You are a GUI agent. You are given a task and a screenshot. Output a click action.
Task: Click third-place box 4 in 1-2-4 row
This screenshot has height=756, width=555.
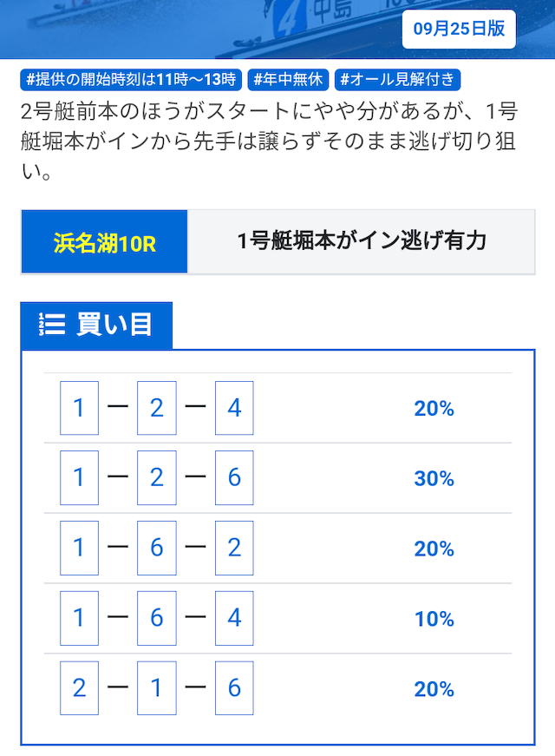(234, 408)
